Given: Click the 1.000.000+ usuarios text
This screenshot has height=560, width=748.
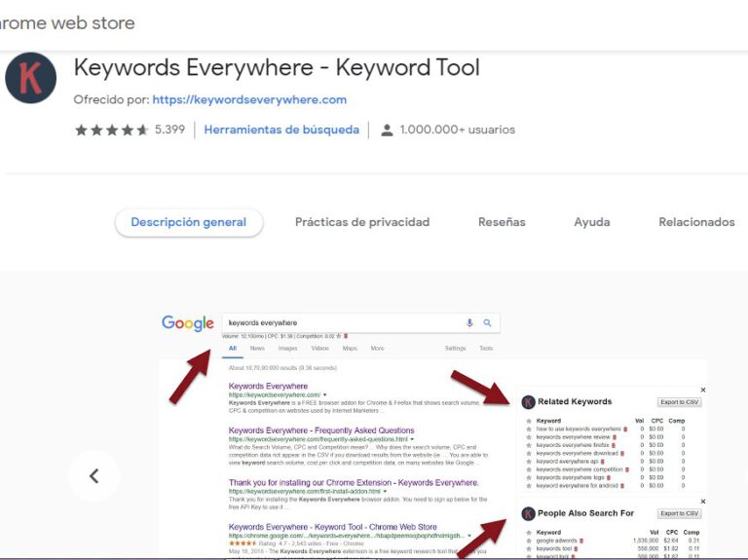Looking at the screenshot, I should (x=458, y=130).
